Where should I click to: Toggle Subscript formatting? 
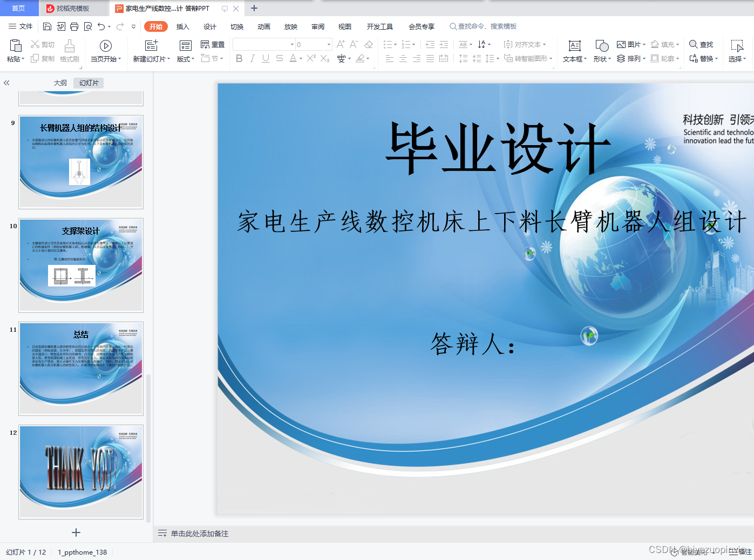[325, 58]
